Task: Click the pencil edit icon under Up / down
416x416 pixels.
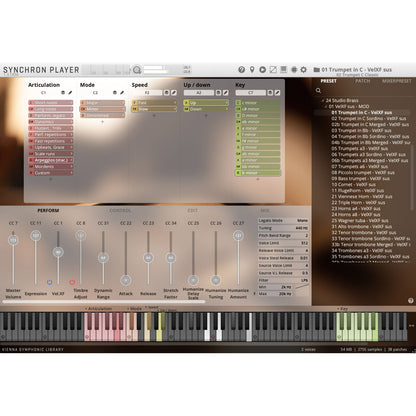Action: tap(226, 92)
